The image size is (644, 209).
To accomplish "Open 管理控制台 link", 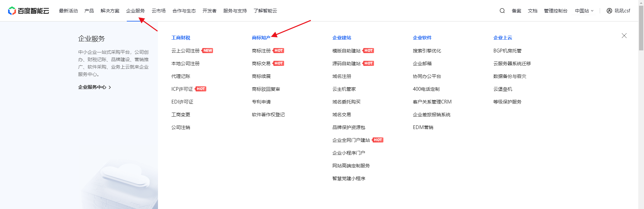I will click(556, 11).
